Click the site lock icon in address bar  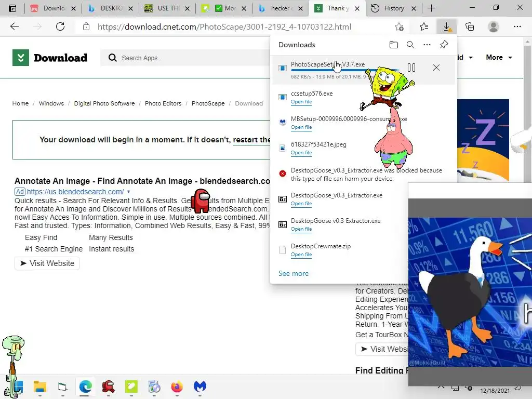coord(86,26)
